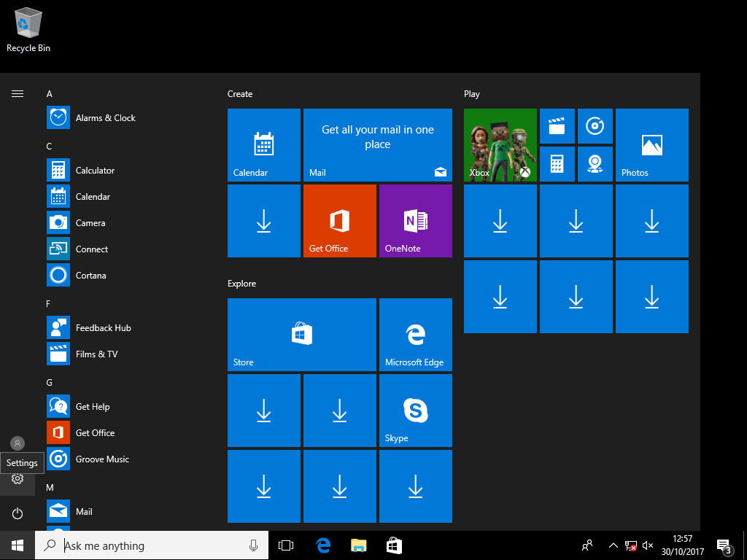747x560 pixels.
Task: Launch the Microsoft Edge tile
Action: point(415,335)
